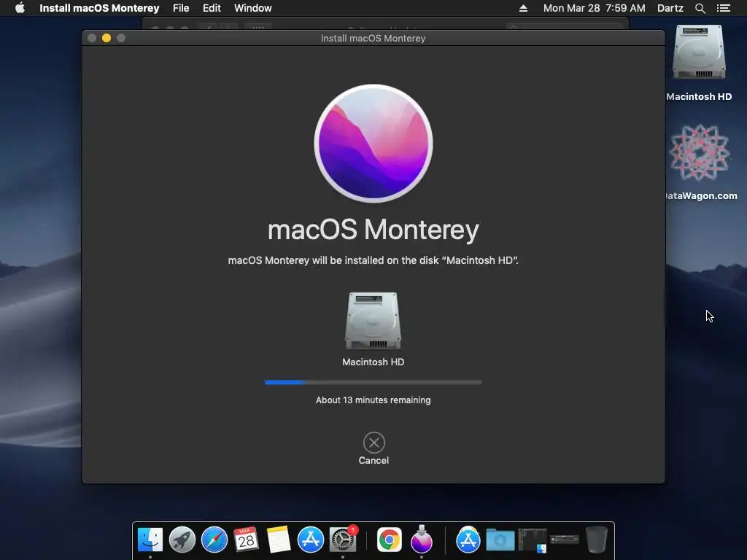Open the Install macOS Monterey app menu
This screenshot has width=747, height=560.
[x=99, y=8]
